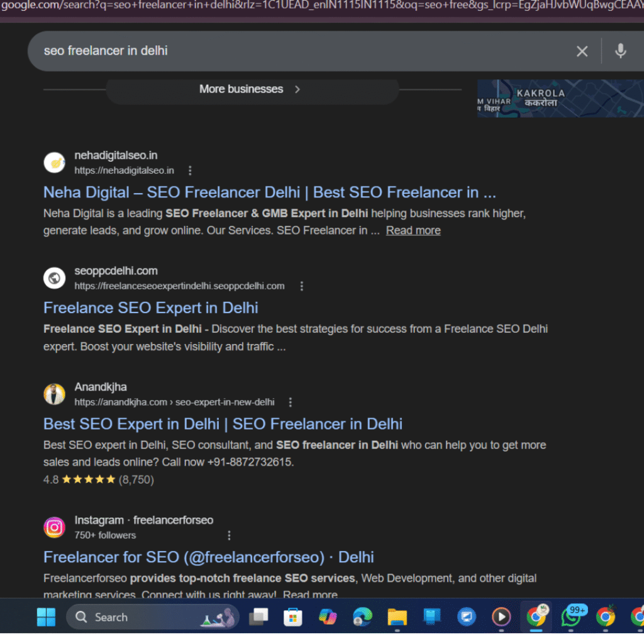Click Read more in Neha Digital snippet

(x=413, y=231)
